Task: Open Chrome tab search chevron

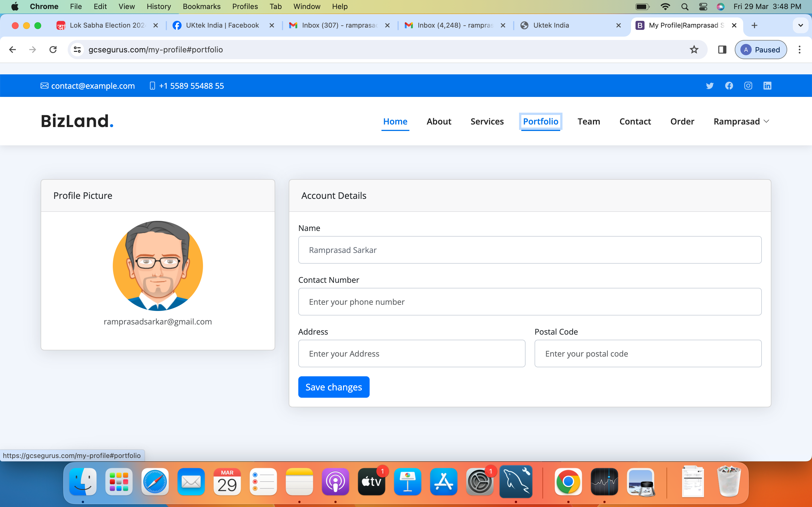Action: pos(801,25)
